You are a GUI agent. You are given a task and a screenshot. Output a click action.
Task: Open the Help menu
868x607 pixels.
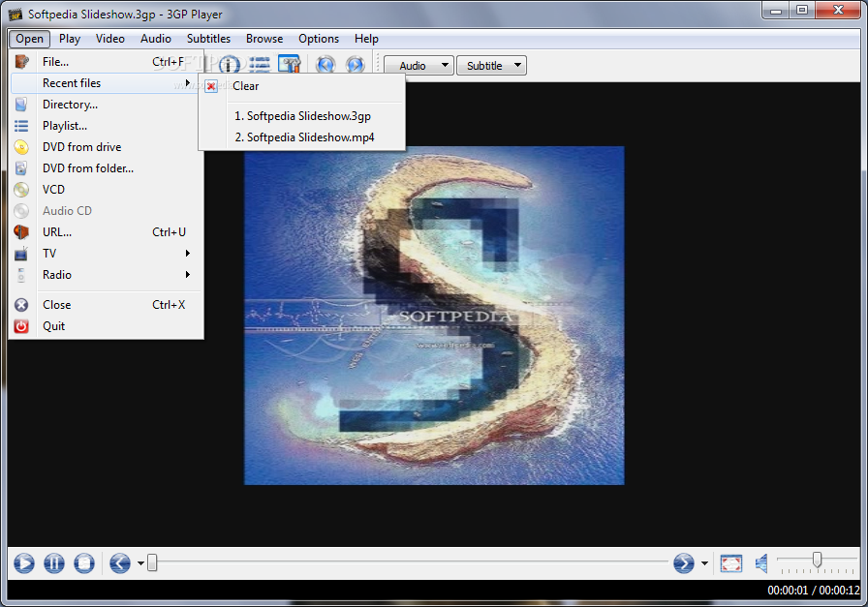click(366, 39)
